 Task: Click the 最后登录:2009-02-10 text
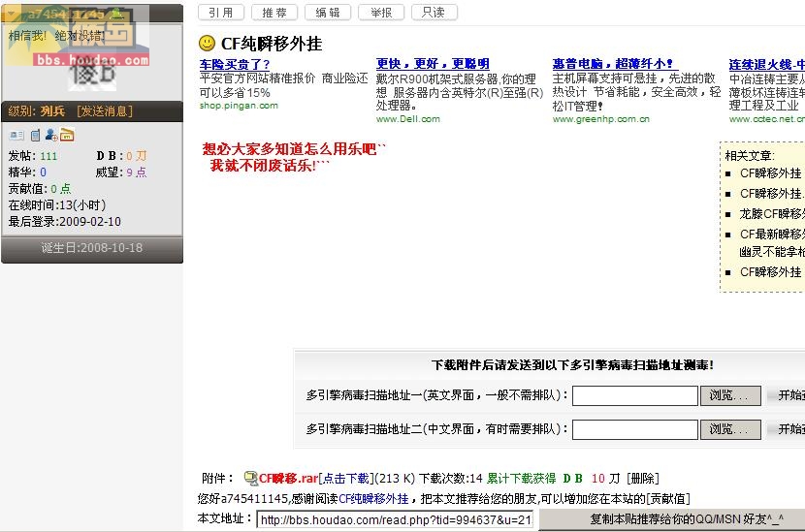pyautogui.click(x=65, y=222)
